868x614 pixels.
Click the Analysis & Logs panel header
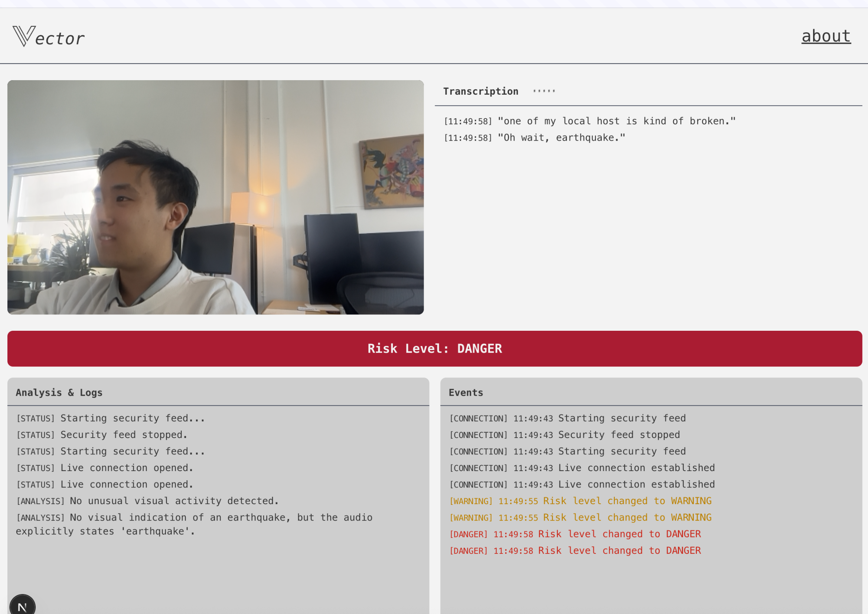pos(59,392)
